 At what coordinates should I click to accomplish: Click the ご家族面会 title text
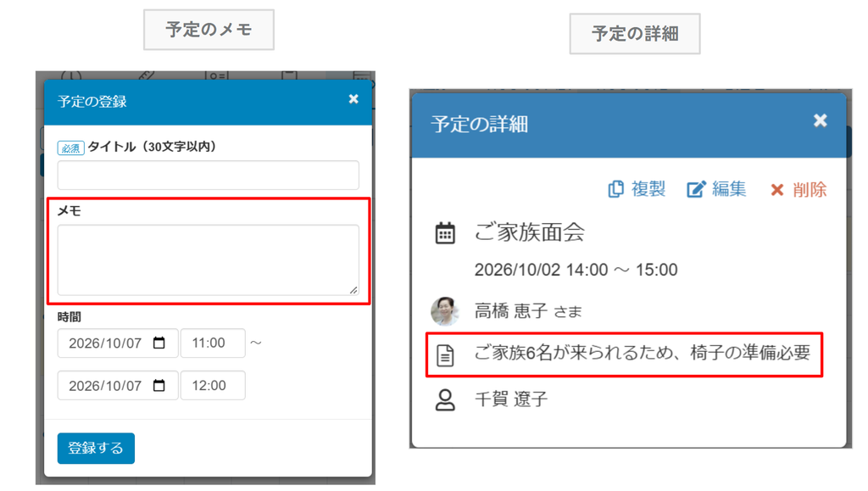(529, 232)
